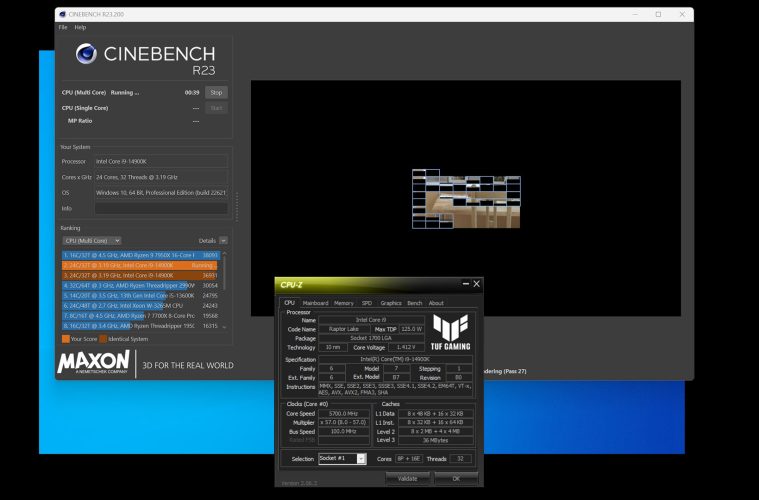Viewport: 759px width, 500px height.
Task: Click the disabled Single Core Start button
Action: pyautogui.click(x=216, y=108)
